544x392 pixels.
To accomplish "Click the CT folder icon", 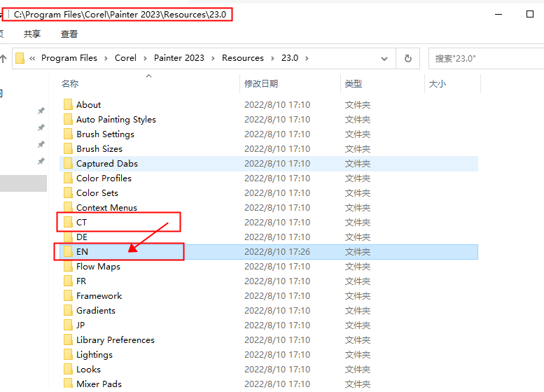I will click(68, 223).
